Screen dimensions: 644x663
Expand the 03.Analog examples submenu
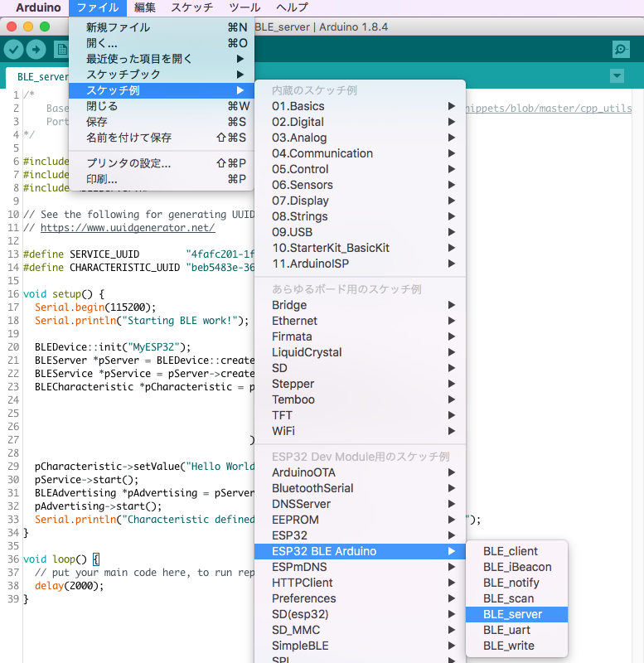tap(361, 138)
